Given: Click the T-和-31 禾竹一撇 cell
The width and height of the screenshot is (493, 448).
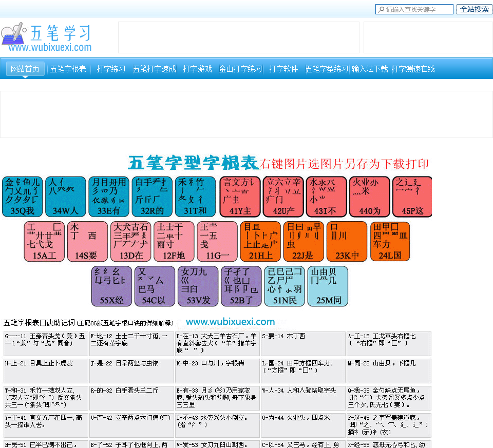Looking at the screenshot, I should [x=46, y=398].
